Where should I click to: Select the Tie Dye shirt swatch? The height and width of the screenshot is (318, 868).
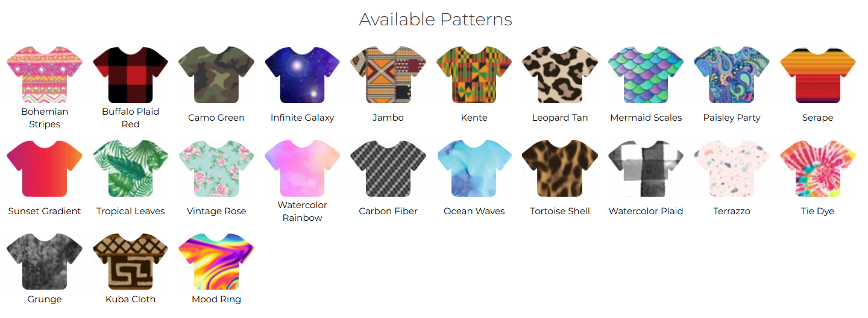click(817, 168)
